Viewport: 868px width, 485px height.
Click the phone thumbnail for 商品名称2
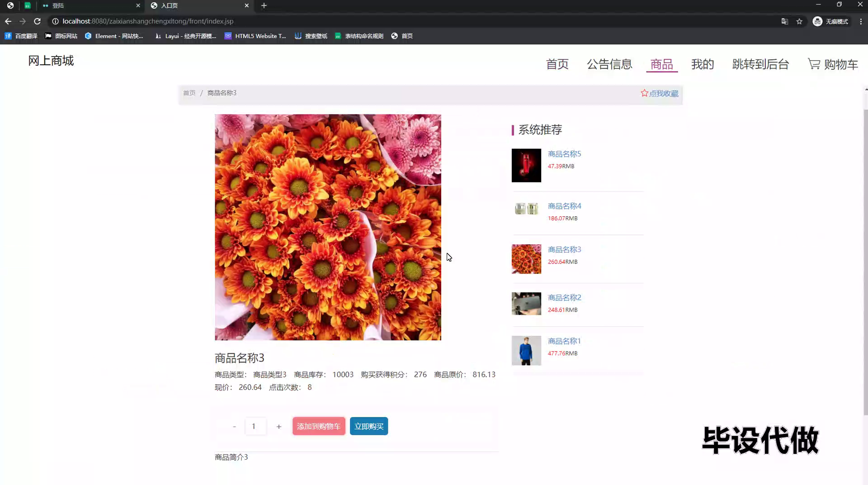pos(526,304)
